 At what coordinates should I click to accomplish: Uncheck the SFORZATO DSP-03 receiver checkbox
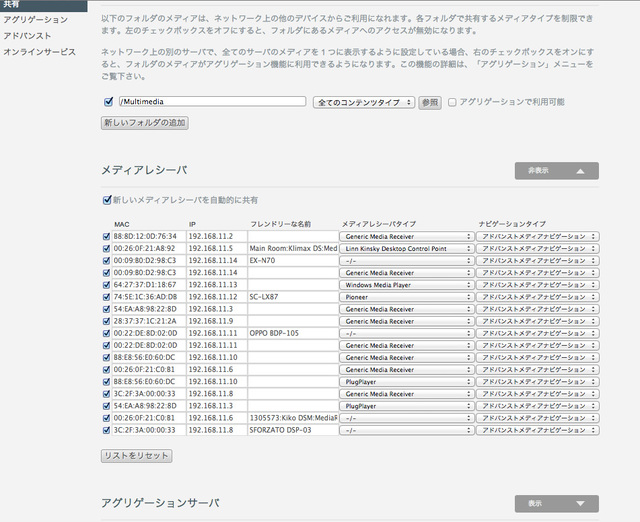(107, 430)
